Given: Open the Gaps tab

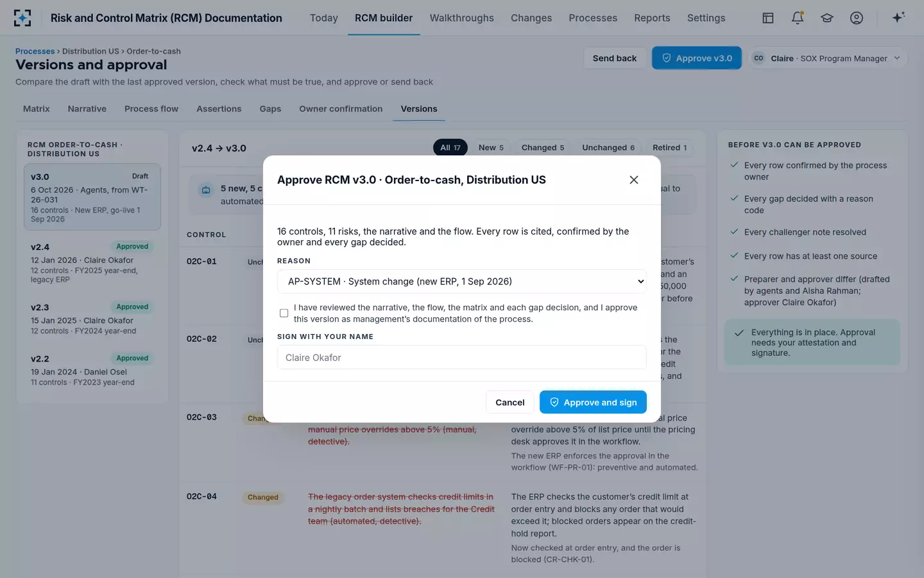Looking at the screenshot, I should click(270, 109).
